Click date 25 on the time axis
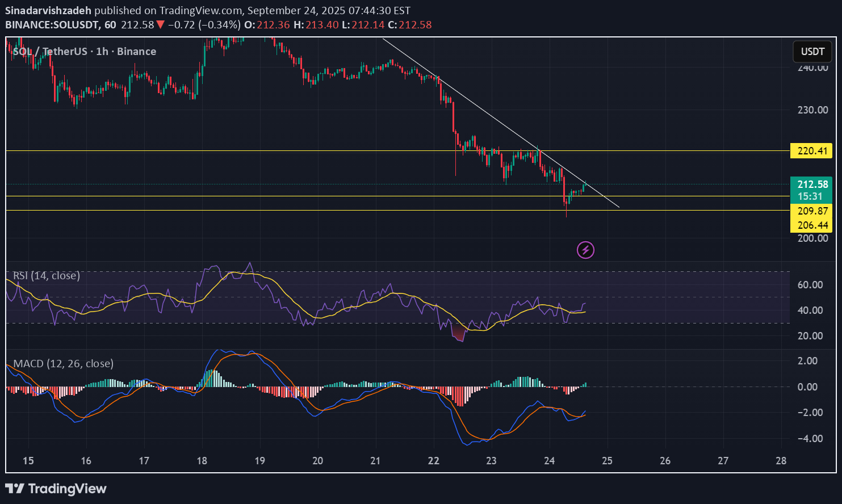842x504 pixels. 607,460
